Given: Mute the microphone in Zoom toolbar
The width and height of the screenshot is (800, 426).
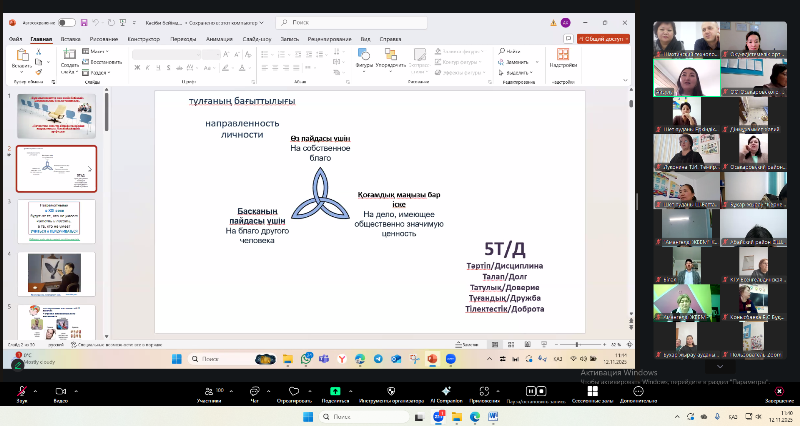Looking at the screenshot, I should click(x=22, y=392).
